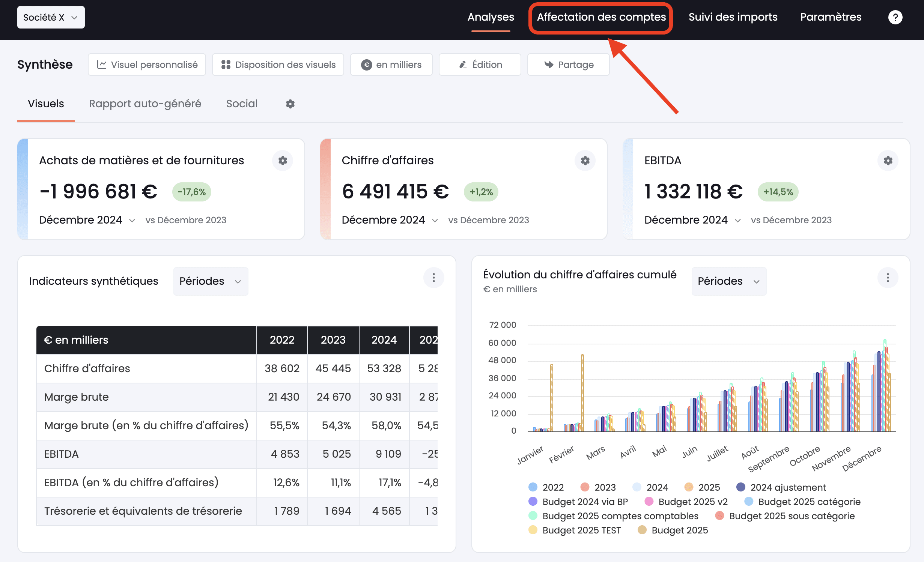Click the final Budget 2025 legend swatch
This screenshot has height=562, width=924.
642,530
